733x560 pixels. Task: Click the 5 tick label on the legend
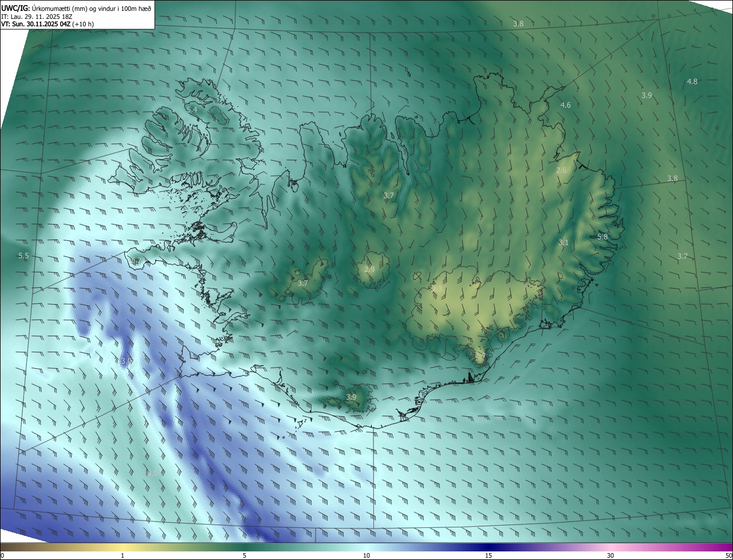point(245,555)
